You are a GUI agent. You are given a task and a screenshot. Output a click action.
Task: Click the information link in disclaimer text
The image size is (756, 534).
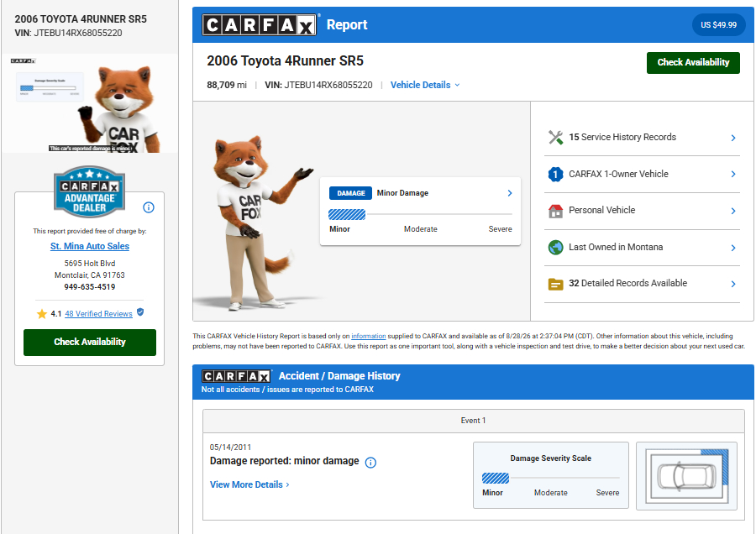pos(369,336)
